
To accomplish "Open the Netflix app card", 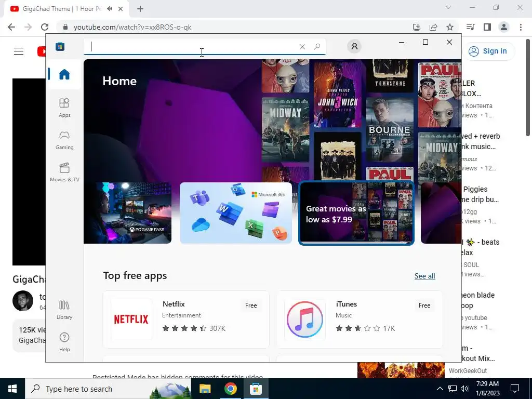I will click(186, 320).
